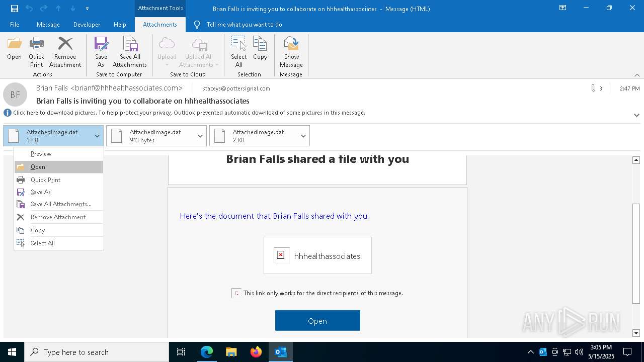
Task: Click the hhhealthassociates document link
Action: pyautogui.click(x=327, y=256)
